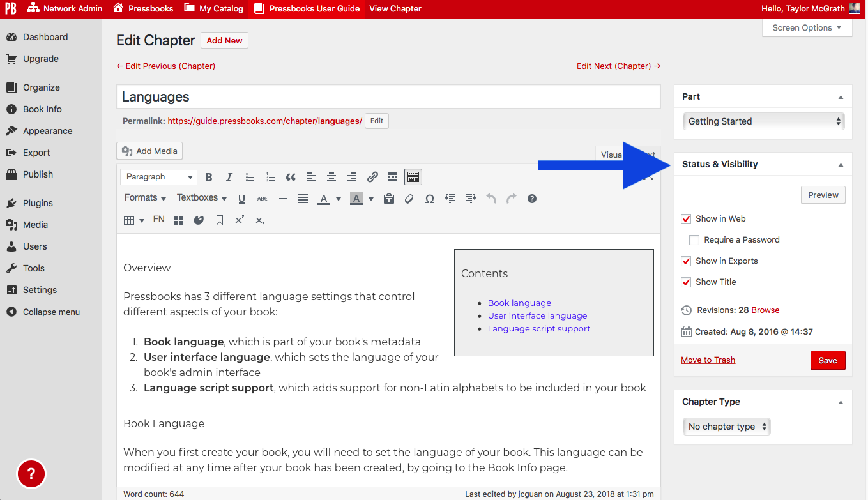Click the Add Media button
Viewport: 868px width, 500px height.
(x=149, y=151)
